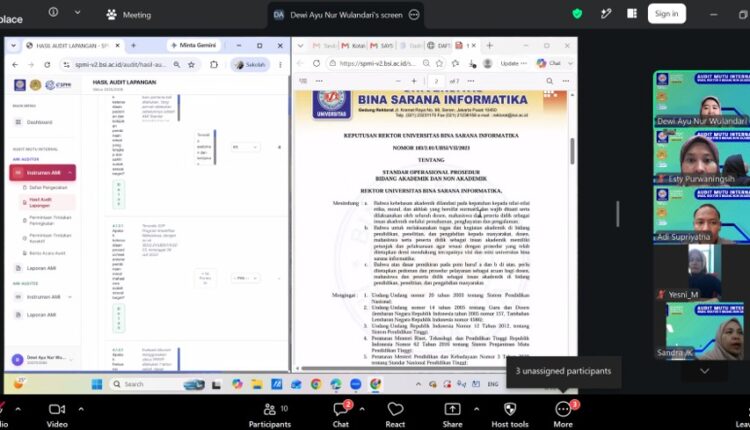Open new tab in the Edge window
The height and width of the screenshot is (430, 750).
[x=489, y=45]
